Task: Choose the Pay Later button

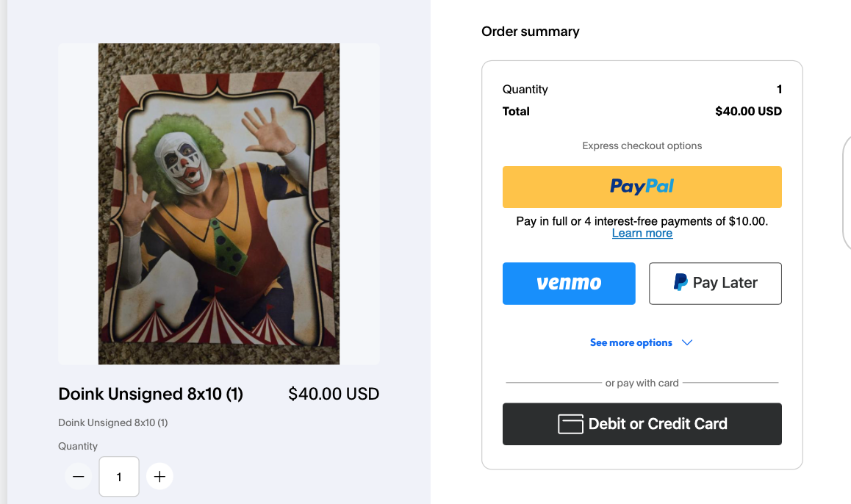Action: [715, 283]
